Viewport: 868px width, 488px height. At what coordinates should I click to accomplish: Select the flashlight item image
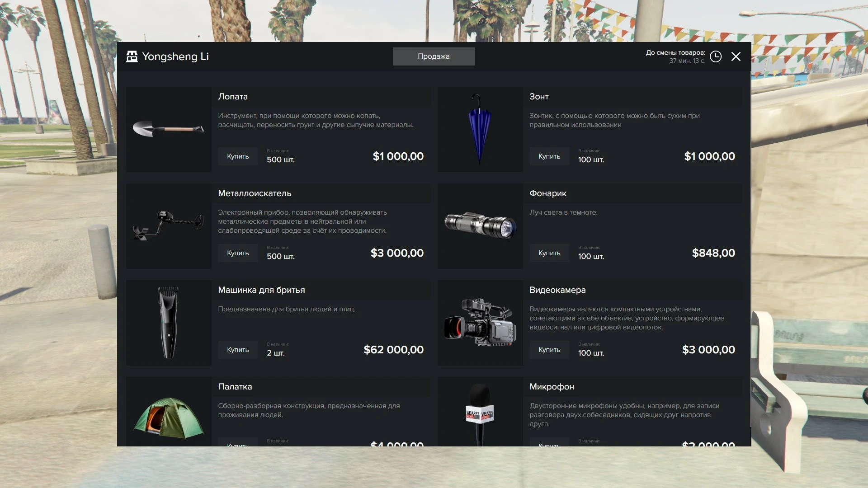(480, 226)
